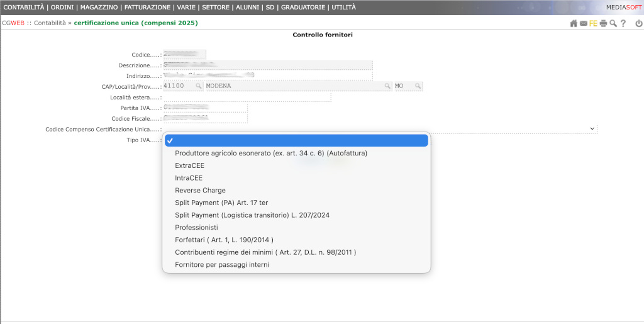
Task: Click into the Località estera field
Action: (247, 98)
